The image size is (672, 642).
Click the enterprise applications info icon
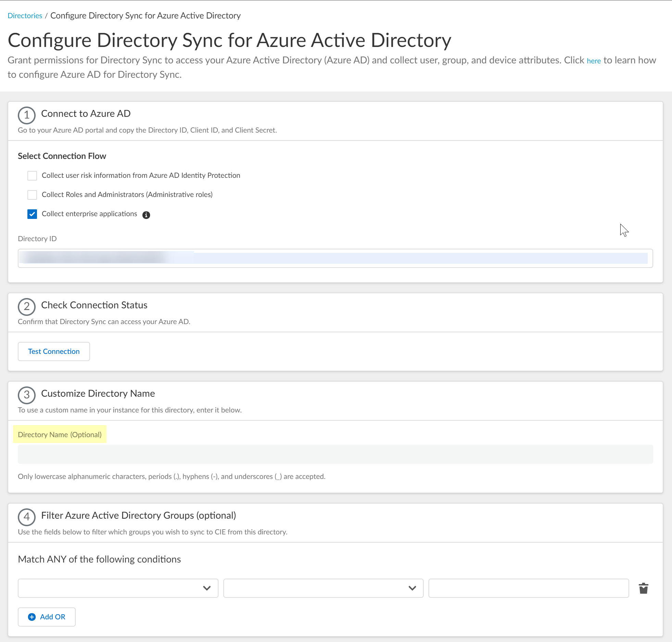click(x=146, y=215)
